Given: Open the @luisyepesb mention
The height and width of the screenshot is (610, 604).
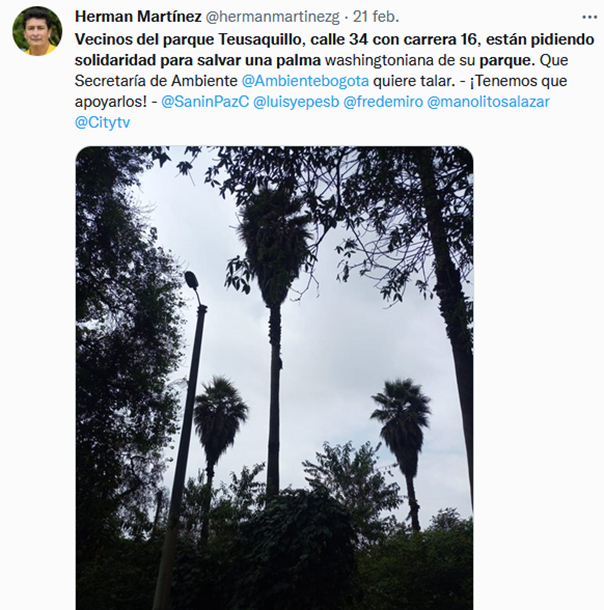Looking at the screenshot, I should pyautogui.click(x=296, y=102).
